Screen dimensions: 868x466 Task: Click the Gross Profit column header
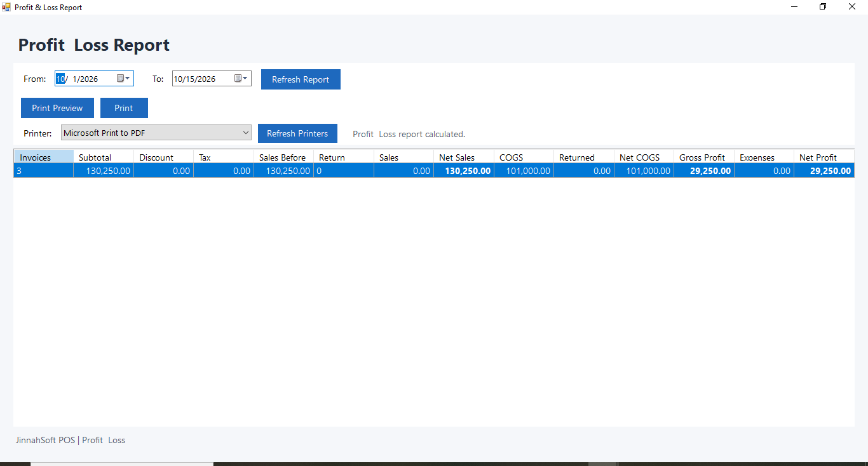pos(704,157)
